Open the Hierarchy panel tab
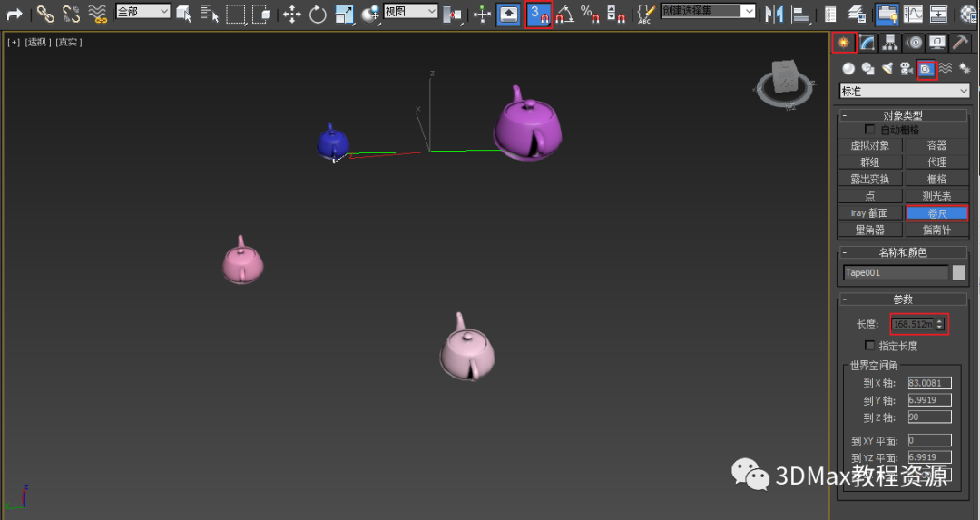980x520 pixels. (891, 43)
